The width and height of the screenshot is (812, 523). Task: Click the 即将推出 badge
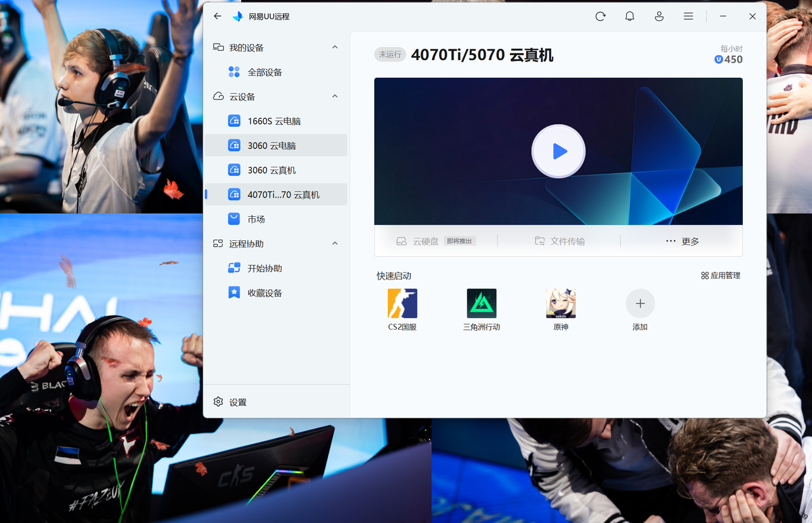point(460,242)
